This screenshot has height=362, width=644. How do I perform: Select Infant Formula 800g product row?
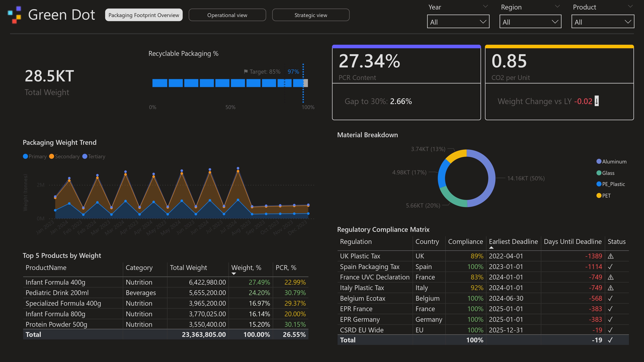(x=166, y=314)
